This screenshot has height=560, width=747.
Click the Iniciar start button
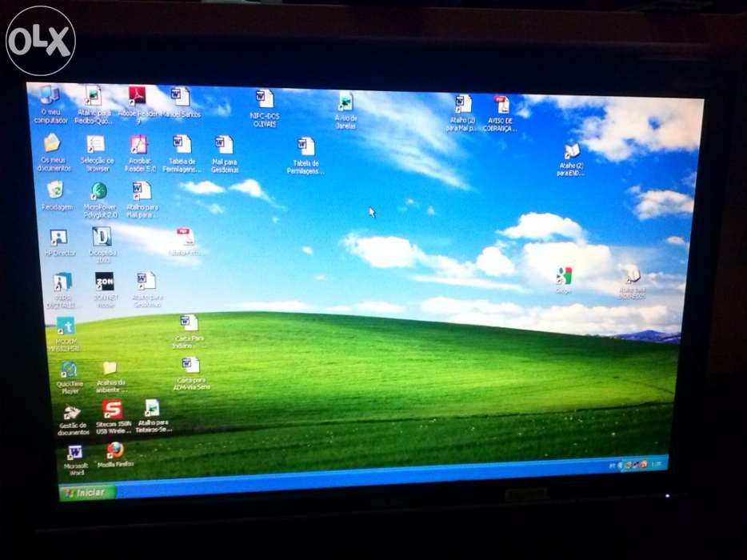[x=87, y=492]
